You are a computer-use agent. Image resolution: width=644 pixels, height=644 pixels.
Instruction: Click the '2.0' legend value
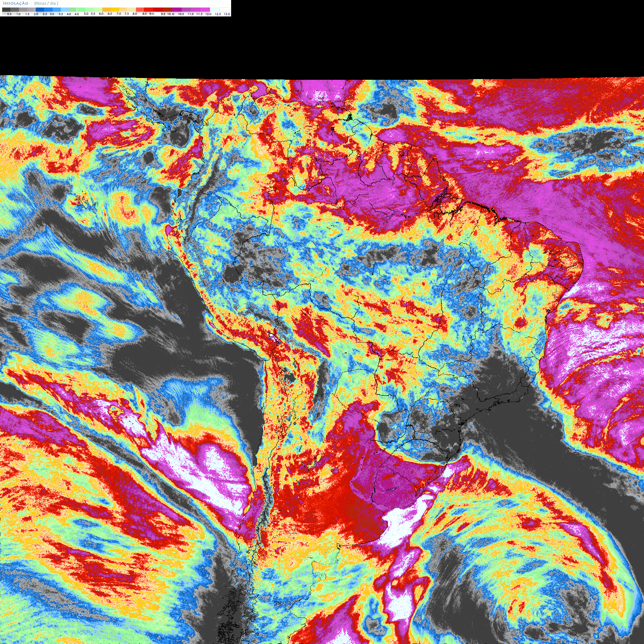pyautogui.click(x=36, y=14)
